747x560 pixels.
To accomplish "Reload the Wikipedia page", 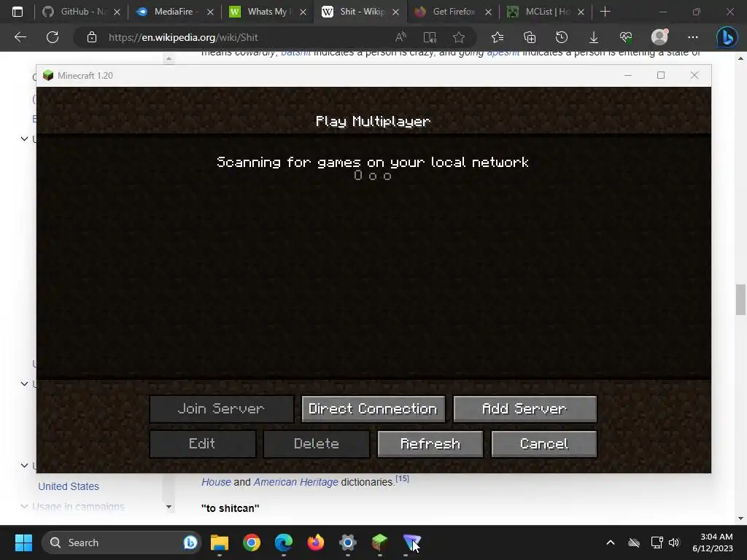I will pos(53,37).
